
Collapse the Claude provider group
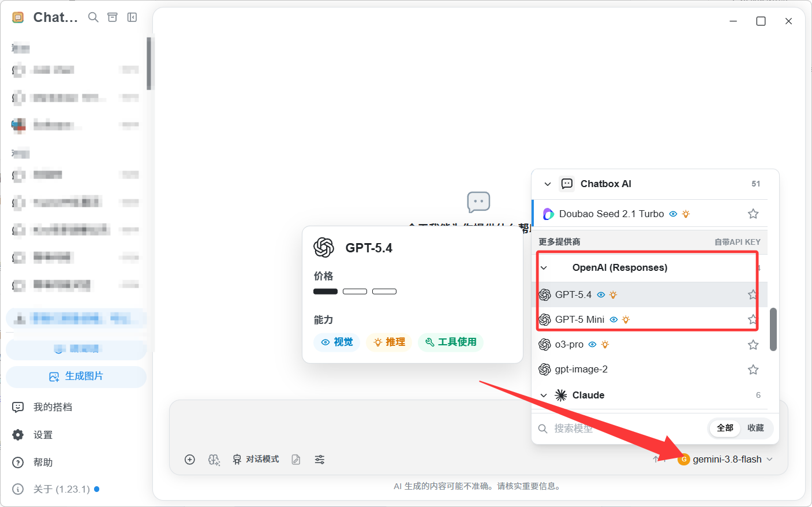[544, 396]
